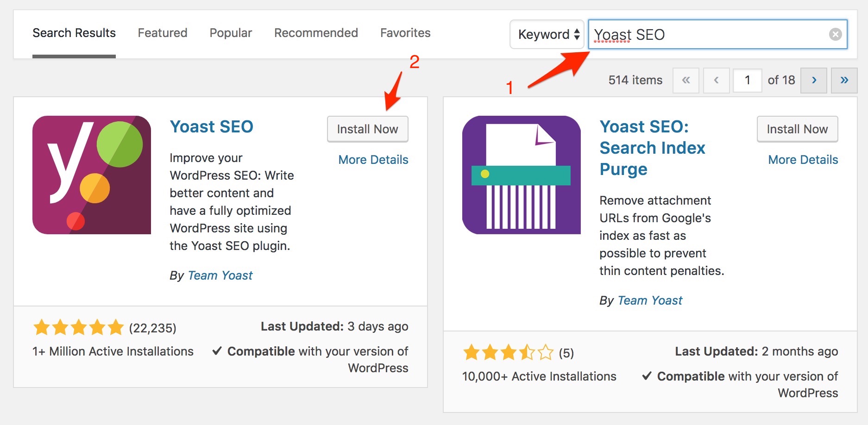This screenshot has height=425, width=868.
Task: Switch to the Featured tab
Action: click(x=162, y=32)
